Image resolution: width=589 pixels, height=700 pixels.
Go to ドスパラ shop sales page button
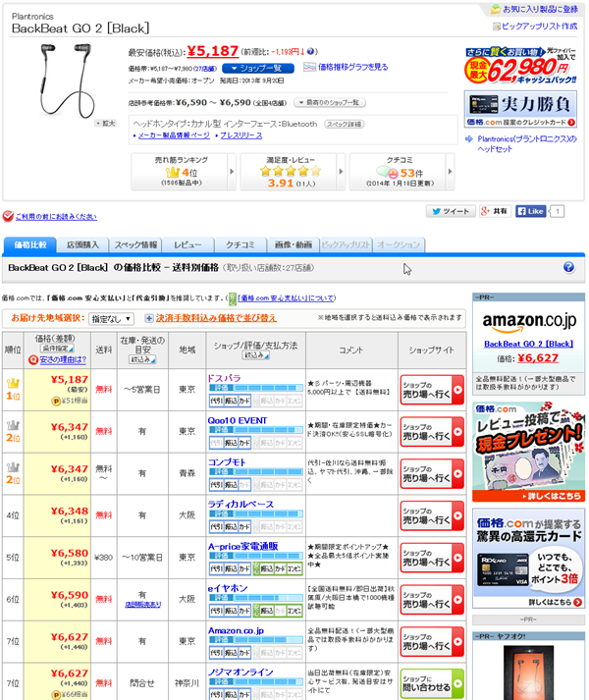pyautogui.click(x=432, y=390)
